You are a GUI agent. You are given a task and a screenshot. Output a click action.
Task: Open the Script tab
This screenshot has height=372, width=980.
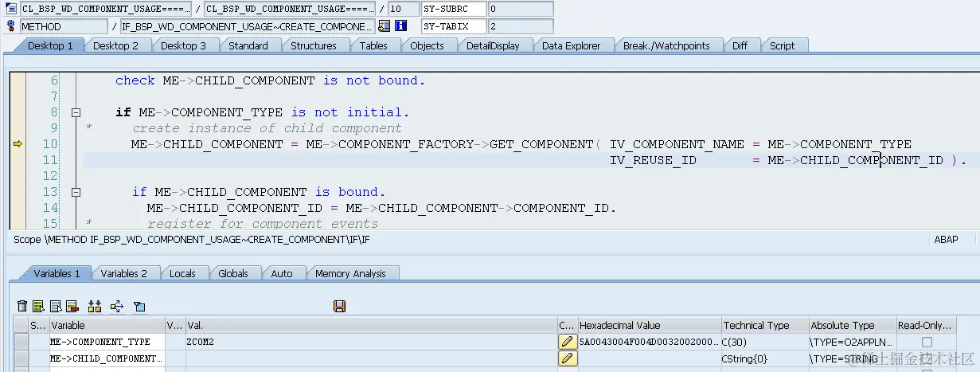click(782, 45)
